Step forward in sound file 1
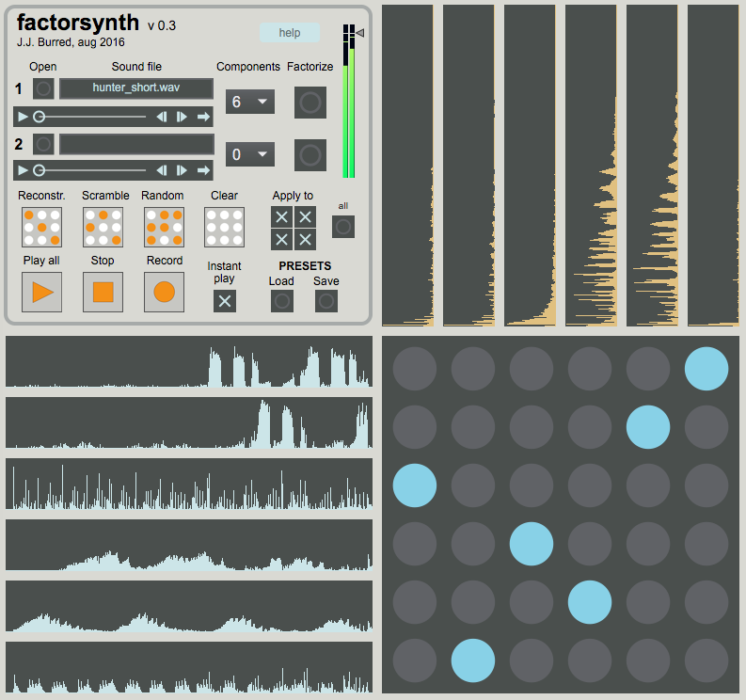 pyautogui.click(x=182, y=117)
